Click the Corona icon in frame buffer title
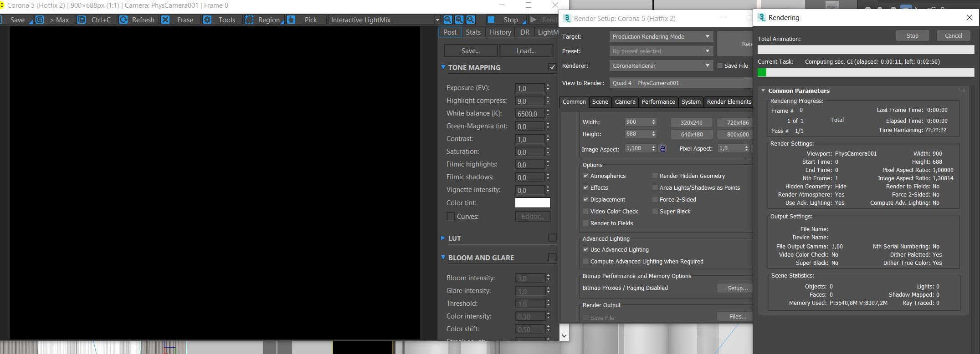This screenshot has height=354, width=980. point(2,5)
